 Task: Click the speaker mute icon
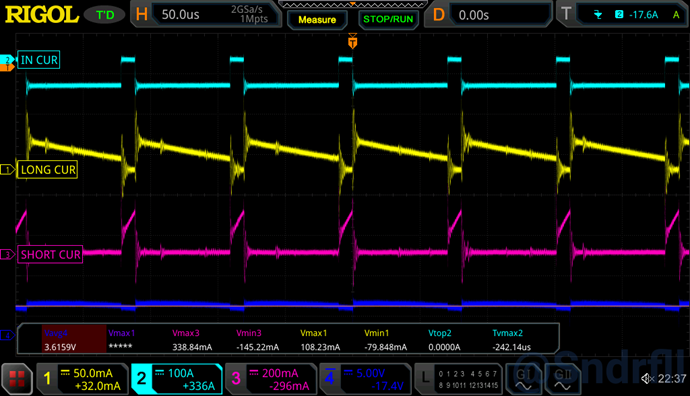[647, 378]
